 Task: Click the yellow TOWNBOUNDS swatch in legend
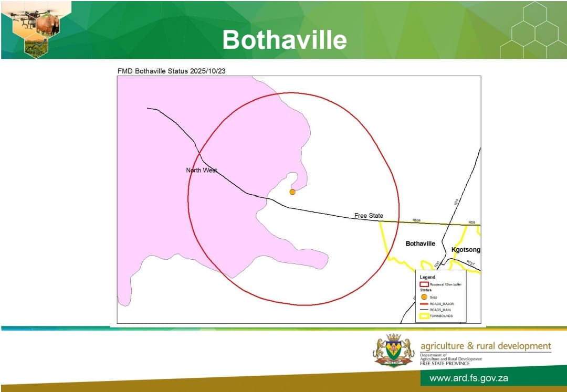pos(424,316)
